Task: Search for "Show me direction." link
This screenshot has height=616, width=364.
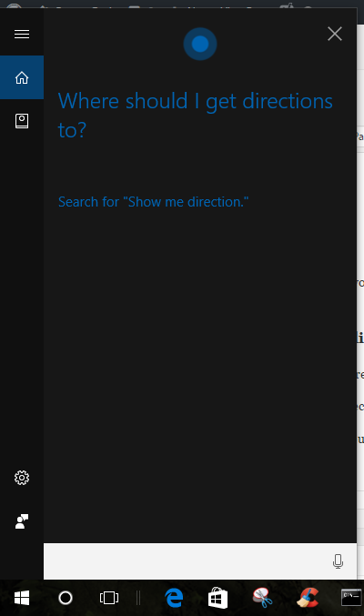Action: click(x=153, y=202)
